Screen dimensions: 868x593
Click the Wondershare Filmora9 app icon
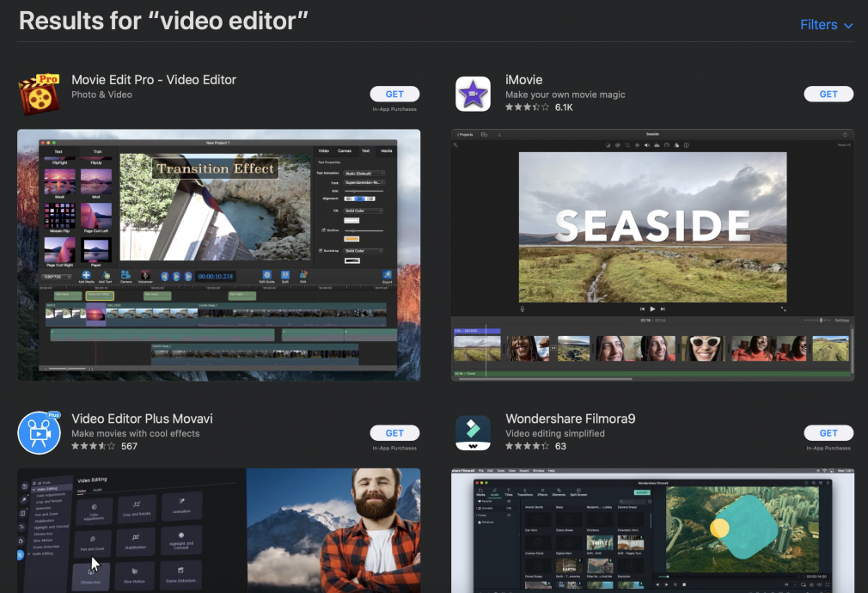click(x=473, y=432)
